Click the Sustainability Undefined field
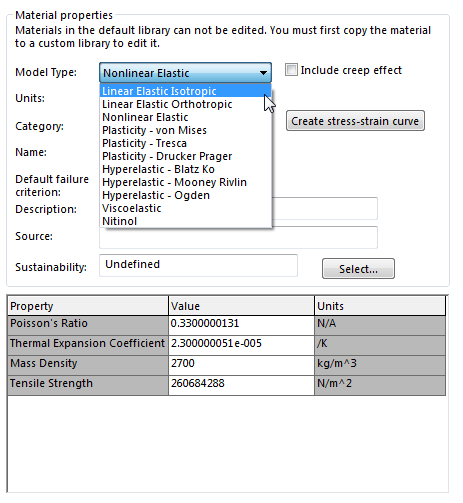The image size is (463, 503). tap(198, 265)
